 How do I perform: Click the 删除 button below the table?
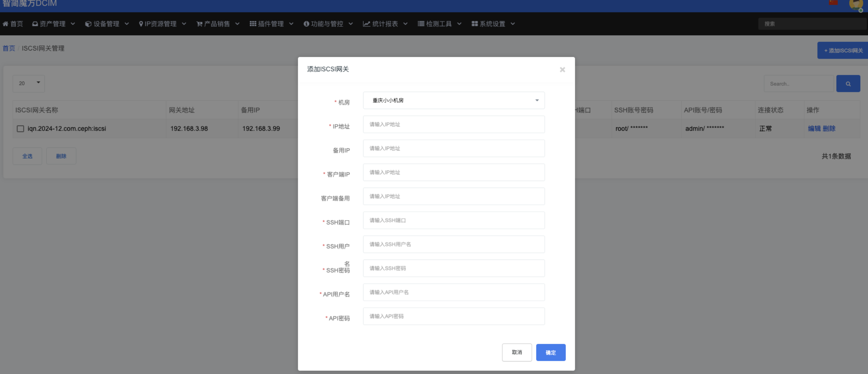pyautogui.click(x=61, y=156)
